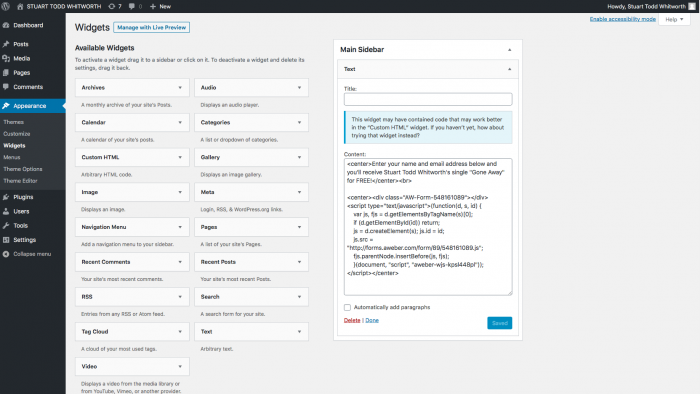This screenshot has height=394, width=700.
Task: Open Customize submenu item
Action: (17, 134)
